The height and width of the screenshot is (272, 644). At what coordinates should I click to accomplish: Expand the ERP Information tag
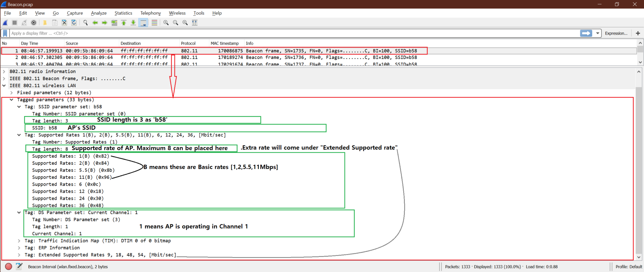(x=19, y=248)
